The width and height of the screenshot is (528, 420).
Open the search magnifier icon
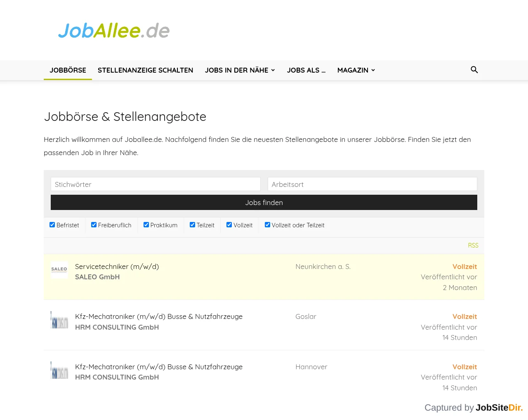click(x=474, y=70)
